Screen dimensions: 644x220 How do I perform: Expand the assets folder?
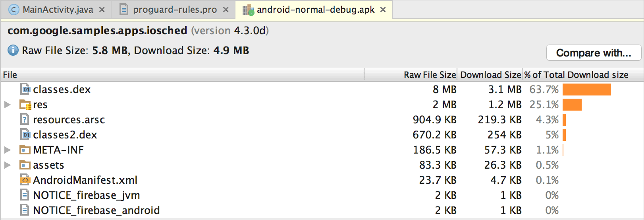[7, 165]
